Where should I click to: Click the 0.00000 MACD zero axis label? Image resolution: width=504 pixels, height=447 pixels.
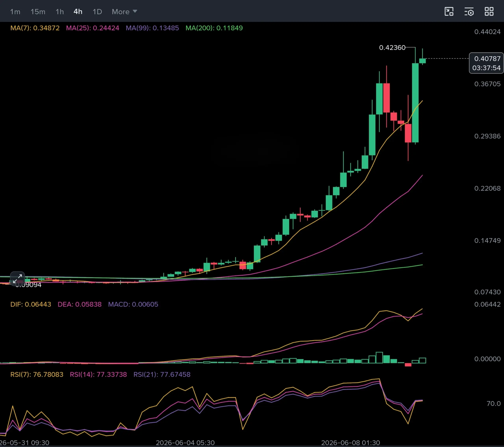tap(487, 359)
